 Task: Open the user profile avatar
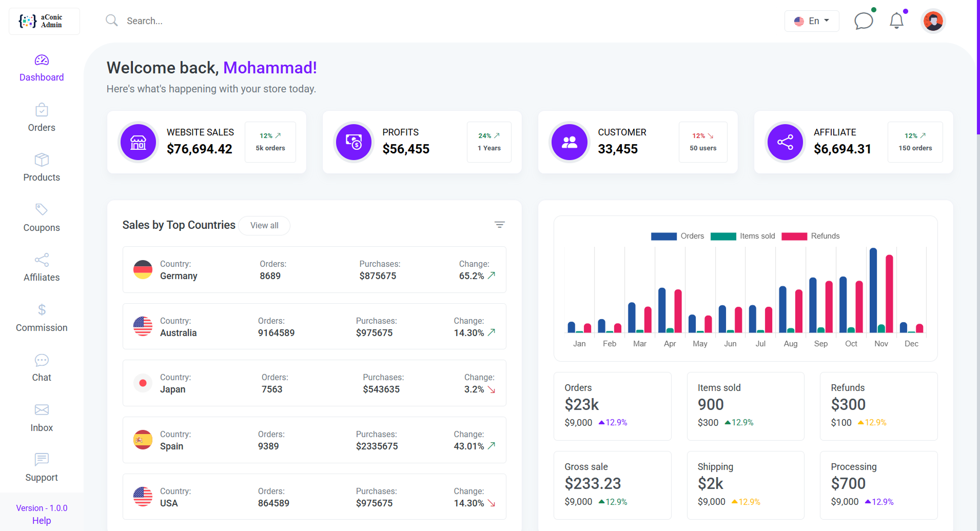click(933, 21)
